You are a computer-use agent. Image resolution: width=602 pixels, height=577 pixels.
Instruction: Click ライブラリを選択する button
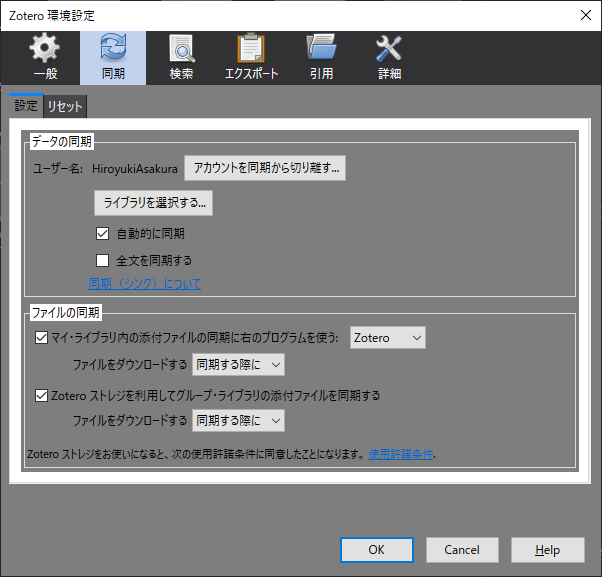[x=154, y=203]
